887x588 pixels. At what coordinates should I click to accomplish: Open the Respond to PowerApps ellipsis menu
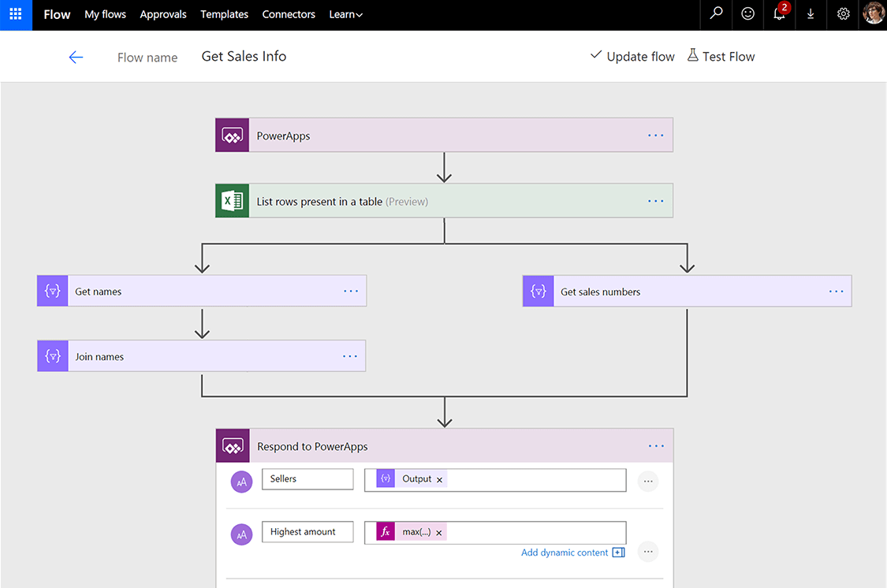[656, 446]
